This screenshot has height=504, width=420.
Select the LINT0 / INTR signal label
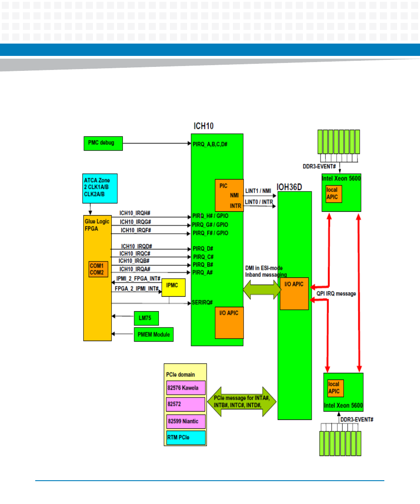tap(259, 202)
